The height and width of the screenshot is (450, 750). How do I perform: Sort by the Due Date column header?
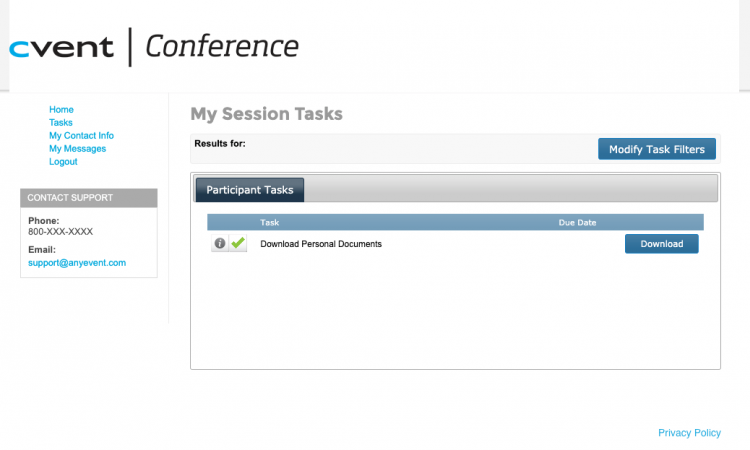577,222
